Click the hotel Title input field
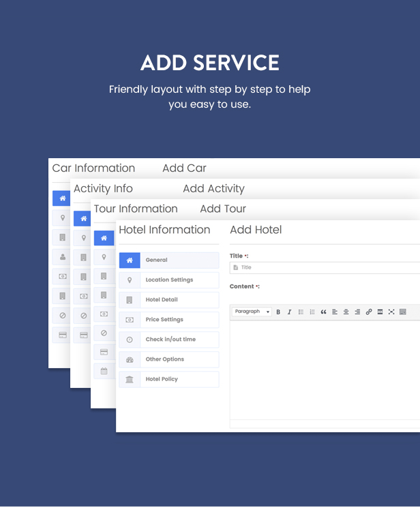This screenshot has width=420, height=510. pos(327,268)
